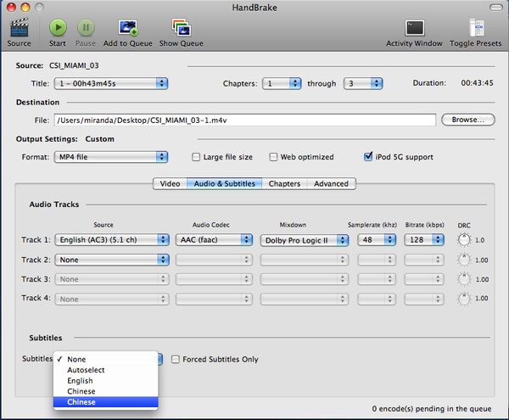Image resolution: width=509 pixels, height=420 pixels.
Task: Switch to the Chapters tab
Action: pyautogui.click(x=284, y=184)
